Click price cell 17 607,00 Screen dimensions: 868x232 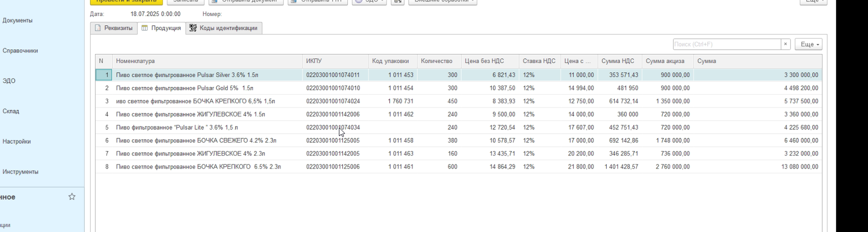point(579,127)
